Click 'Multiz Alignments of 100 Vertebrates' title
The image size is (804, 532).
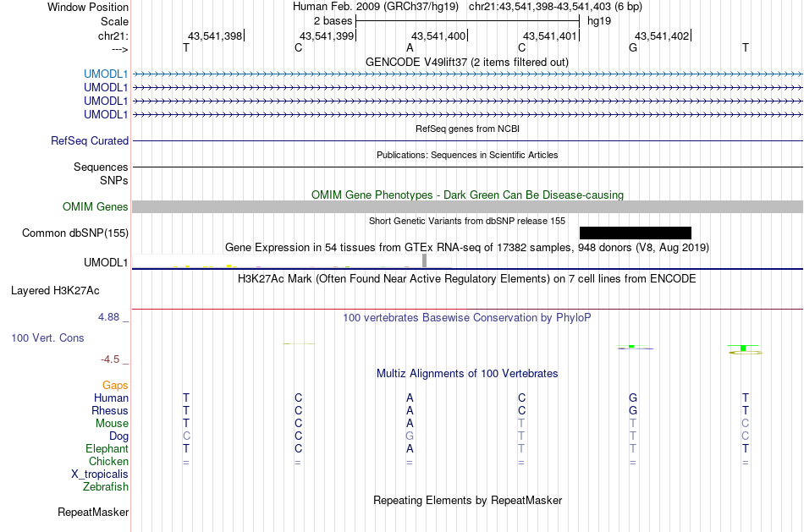click(467, 374)
